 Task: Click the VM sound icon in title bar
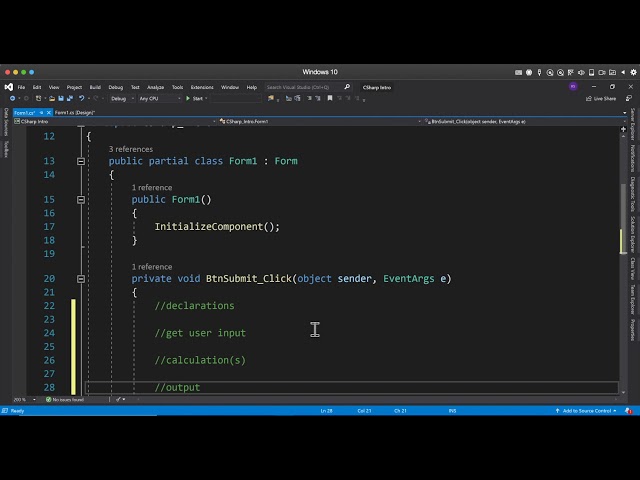pyautogui.click(x=581, y=72)
